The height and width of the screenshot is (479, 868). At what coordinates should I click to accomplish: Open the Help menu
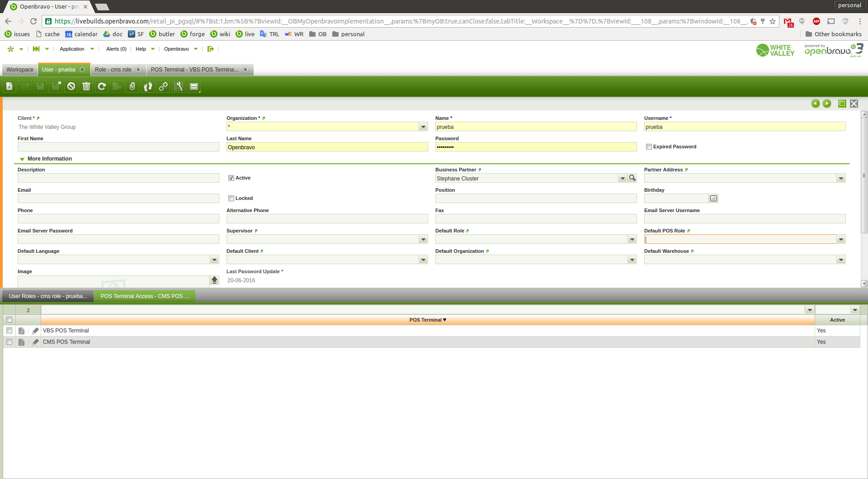pyautogui.click(x=141, y=49)
